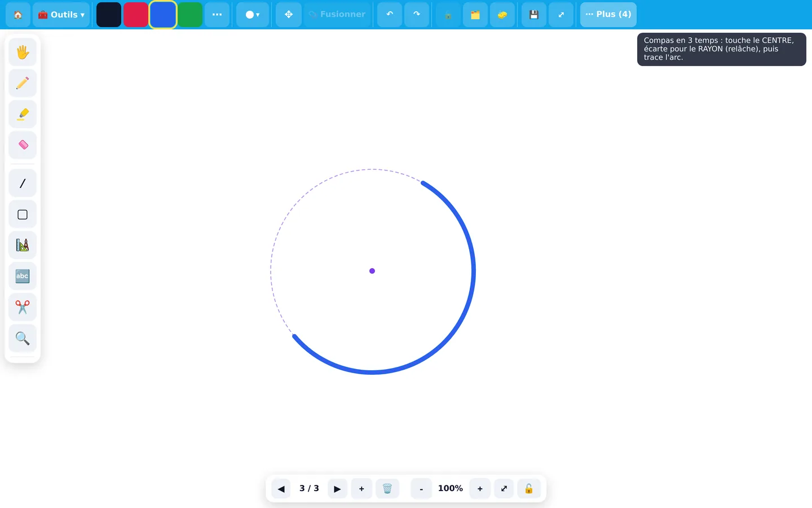Click the sponge icon to clear the board

click(502, 15)
